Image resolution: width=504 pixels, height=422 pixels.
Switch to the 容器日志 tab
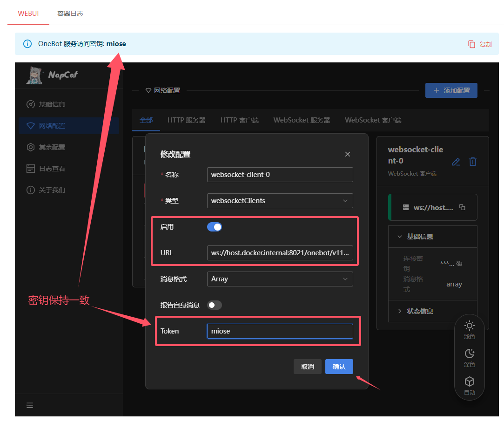click(70, 14)
